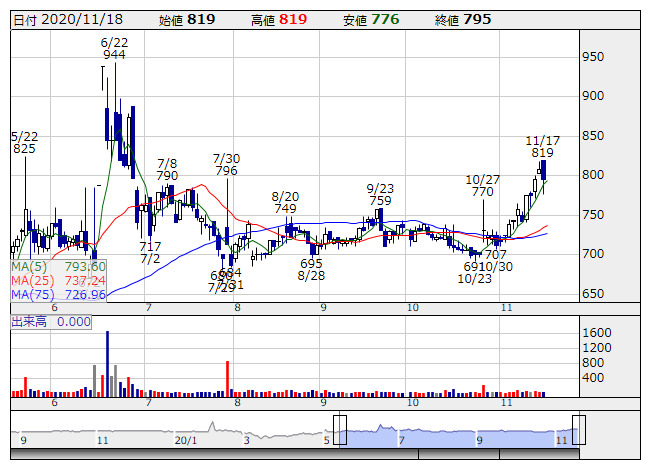The height and width of the screenshot is (470, 653).
Task: Click the 8/20 749 price label
Action: coord(285,202)
